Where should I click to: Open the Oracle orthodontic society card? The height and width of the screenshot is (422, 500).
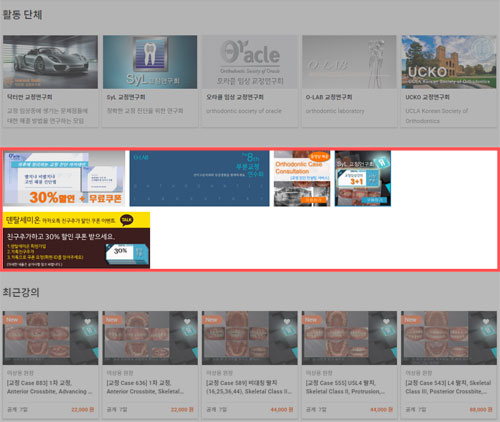[250, 81]
